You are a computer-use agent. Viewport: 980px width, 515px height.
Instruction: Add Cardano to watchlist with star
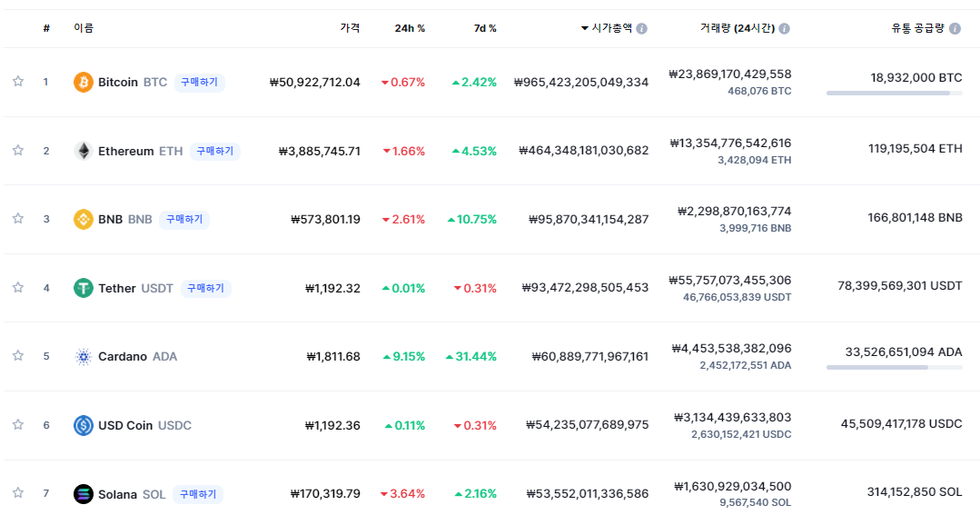click(18, 356)
